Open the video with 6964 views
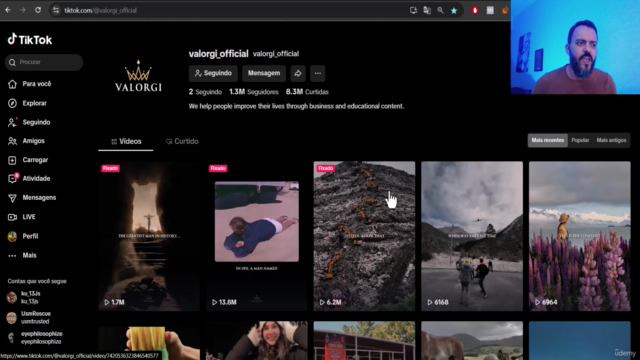Screen dimensions: 640x360 click(580, 236)
